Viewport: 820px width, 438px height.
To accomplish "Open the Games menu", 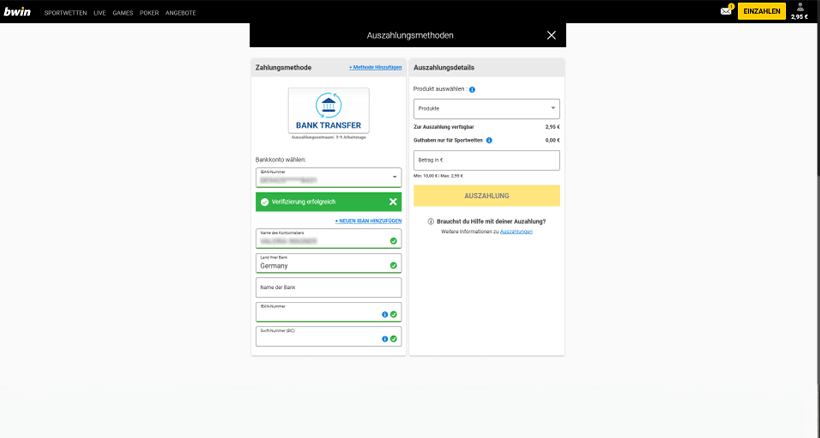I will pyautogui.click(x=122, y=13).
